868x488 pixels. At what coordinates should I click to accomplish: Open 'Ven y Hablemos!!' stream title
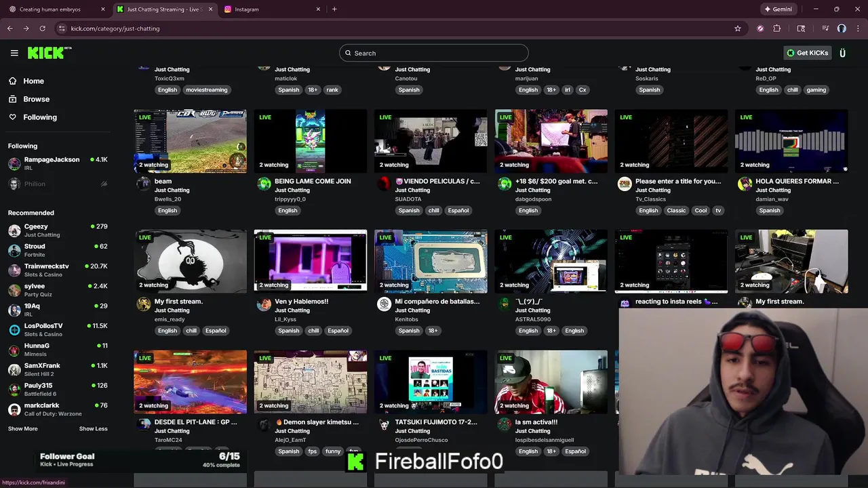301,302
